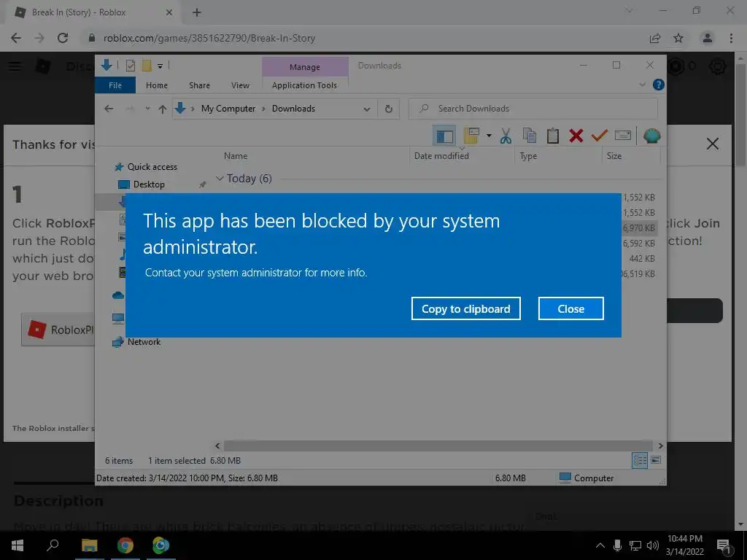The height and width of the screenshot is (560, 747).
Task: Open the File menu in Explorer
Action: tap(115, 85)
